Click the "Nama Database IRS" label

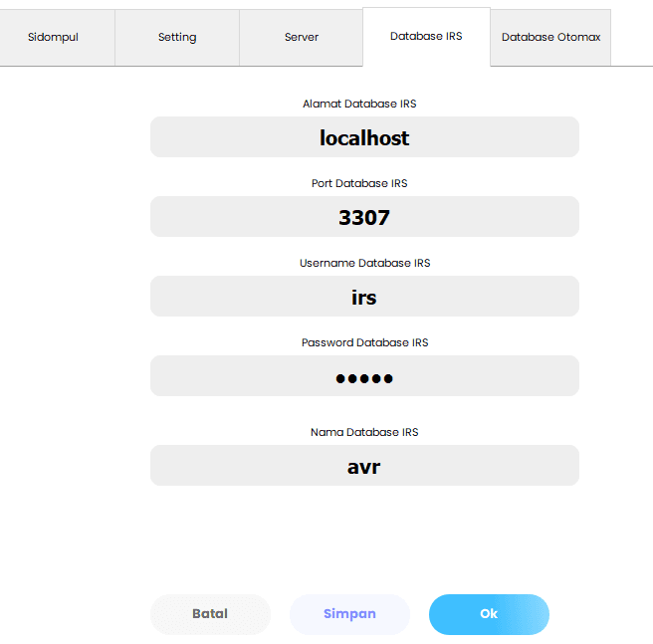click(x=365, y=432)
